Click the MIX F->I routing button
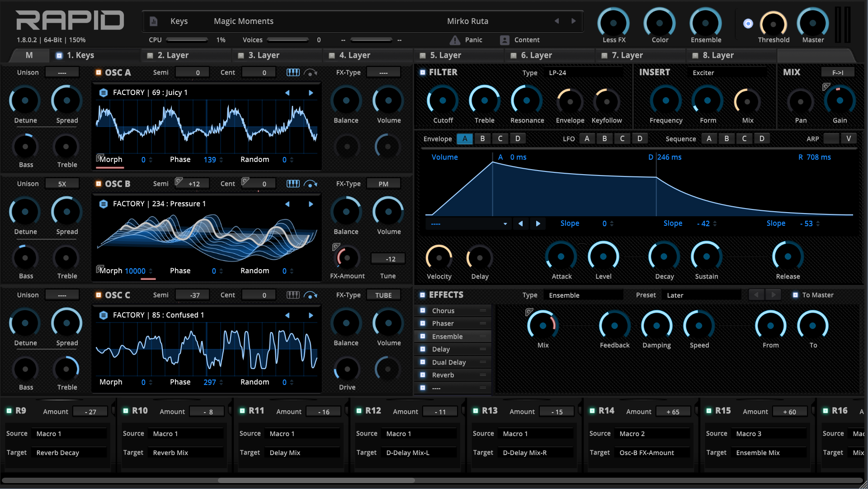Screen dimensions: 868x489 click(x=838, y=72)
